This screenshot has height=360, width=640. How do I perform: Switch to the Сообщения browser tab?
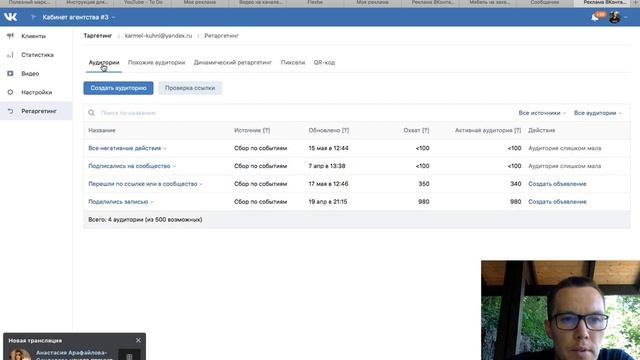tap(545, 3)
